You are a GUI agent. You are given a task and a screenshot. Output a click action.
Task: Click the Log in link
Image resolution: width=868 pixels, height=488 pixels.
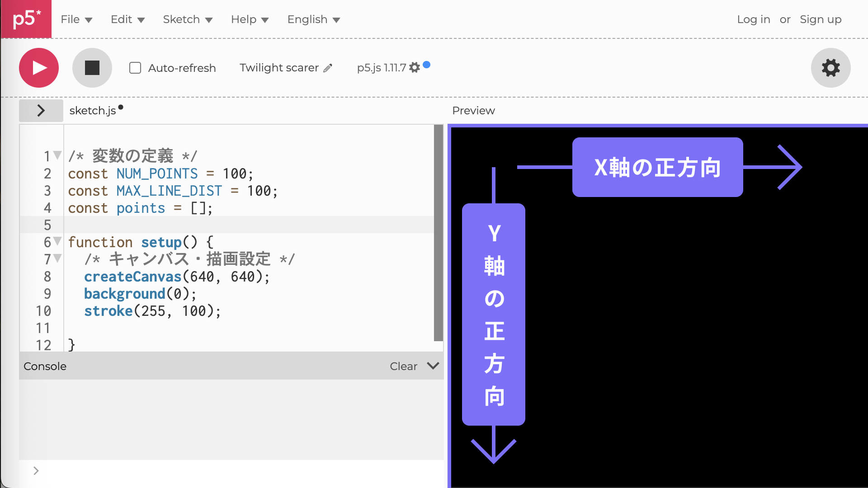754,19
